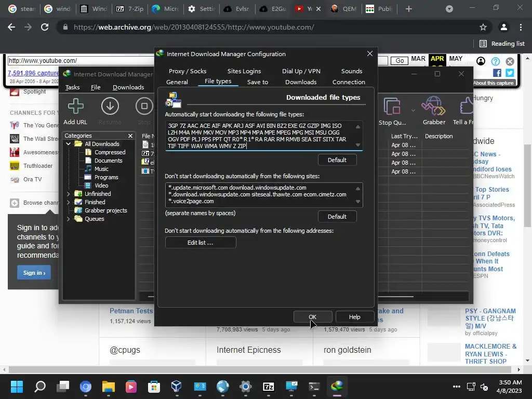The height and width of the screenshot is (399, 532).
Task: Switch to the Save to tab
Action: pyautogui.click(x=258, y=82)
